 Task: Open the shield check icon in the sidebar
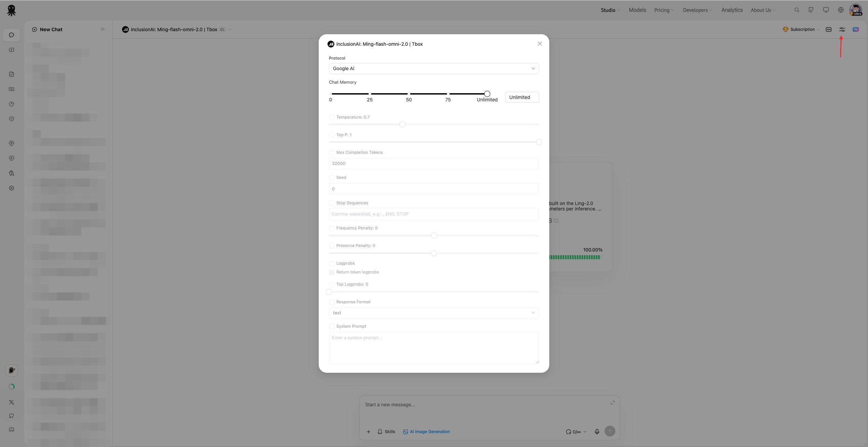tap(12, 119)
